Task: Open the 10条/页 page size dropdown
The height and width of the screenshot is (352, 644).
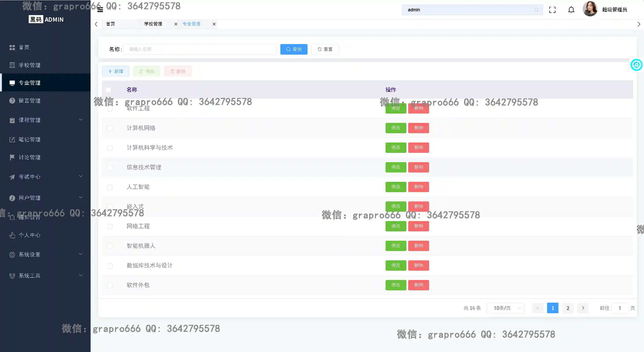Action: coord(505,308)
